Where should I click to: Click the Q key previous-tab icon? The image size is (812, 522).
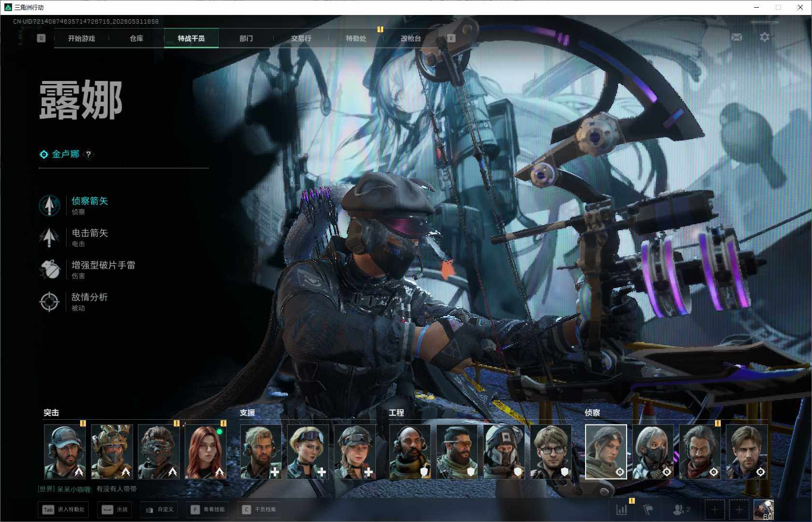tap(41, 38)
